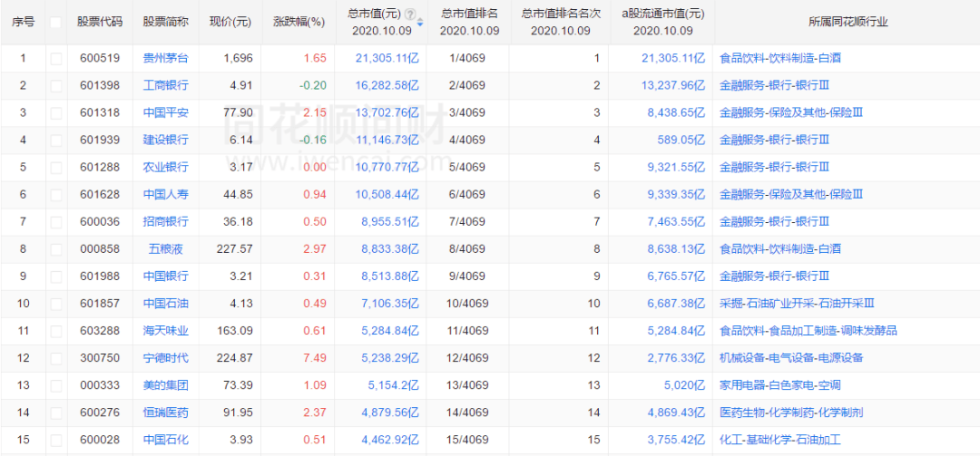Check the box for 招商银行 row
980x456 pixels.
tap(56, 222)
